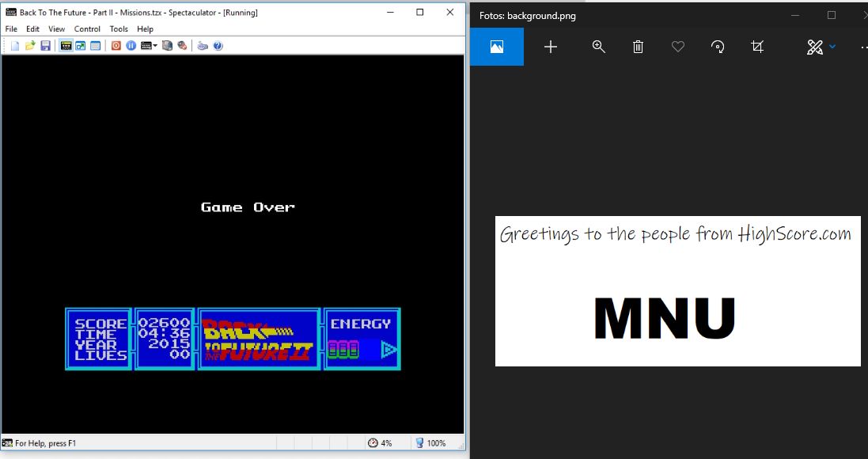Viewport: 868px width, 459px height.
Task: Rotate the image in Photos
Action: click(718, 47)
